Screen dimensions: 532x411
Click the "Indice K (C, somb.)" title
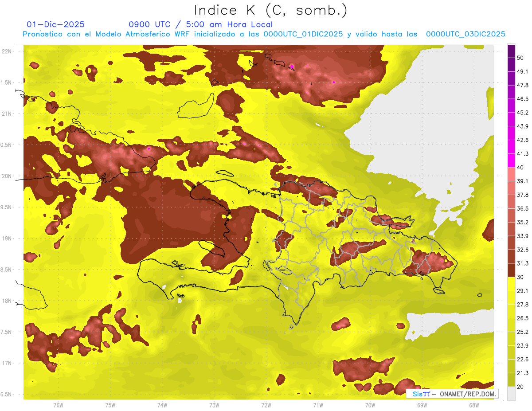click(270, 10)
